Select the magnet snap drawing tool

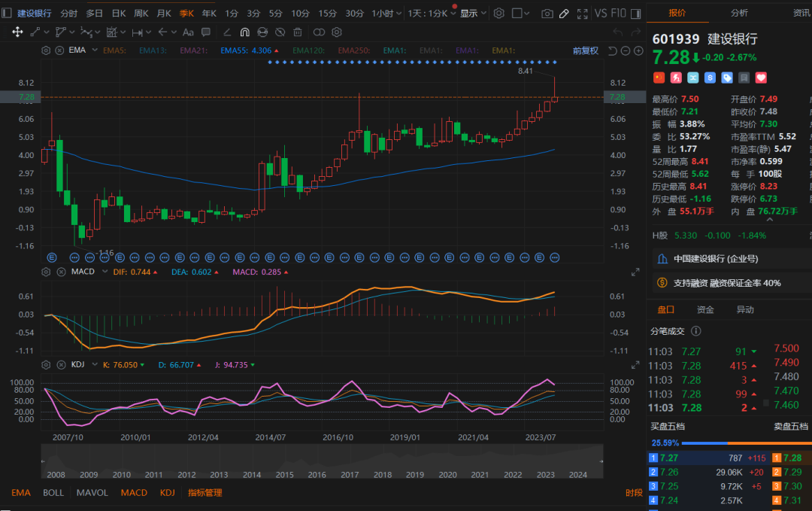coord(245,32)
